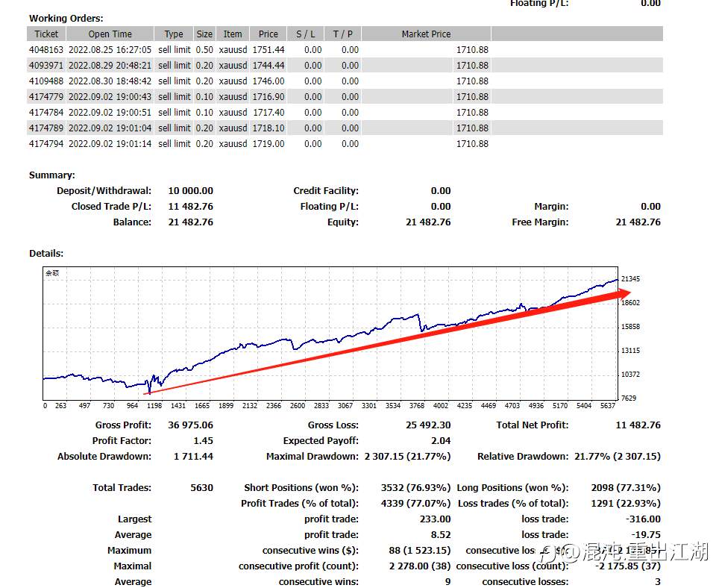
Task: Click the Price column header
Action: coord(268,34)
